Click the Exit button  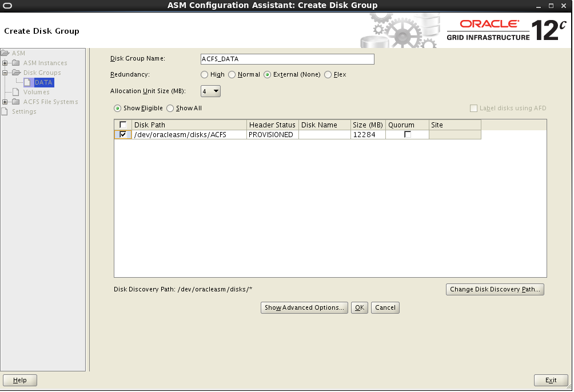point(551,381)
